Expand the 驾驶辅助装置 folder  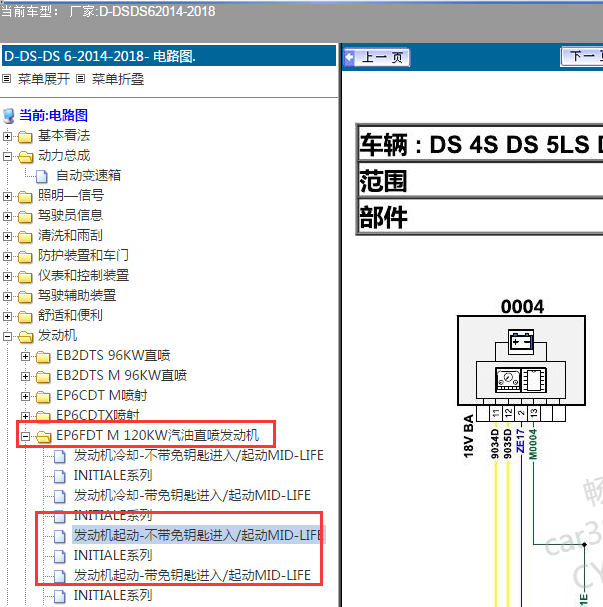[7, 297]
